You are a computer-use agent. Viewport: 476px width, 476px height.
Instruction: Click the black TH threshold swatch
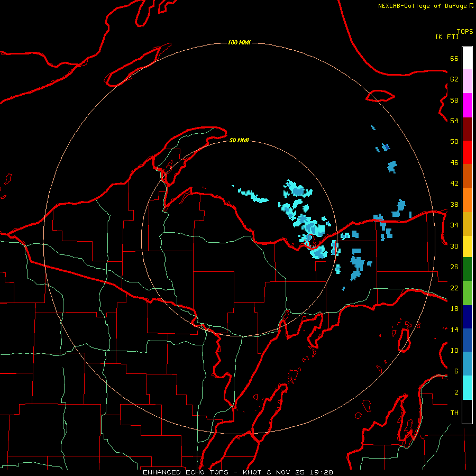pos(467,411)
